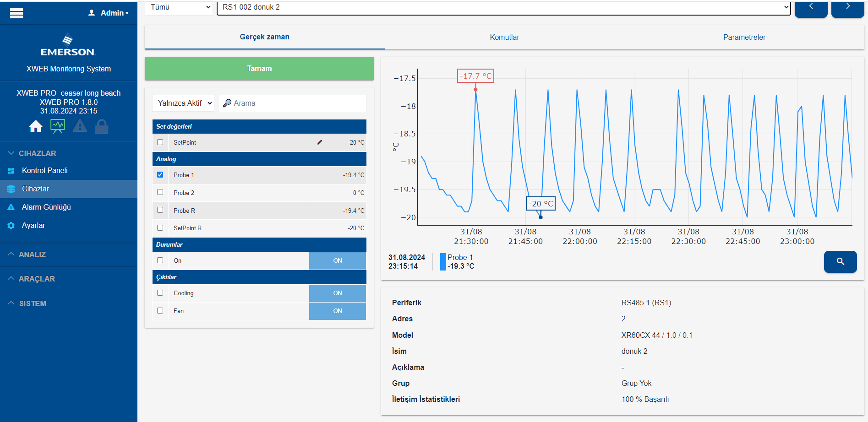This screenshot has width=868, height=422.
Task: Enable the Probe 2 checkbox
Action: [x=160, y=192]
